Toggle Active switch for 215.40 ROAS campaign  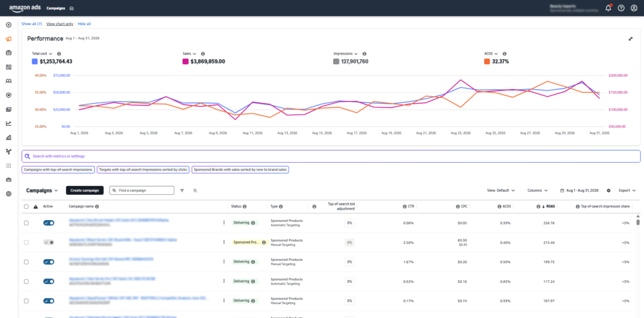[48, 242]
